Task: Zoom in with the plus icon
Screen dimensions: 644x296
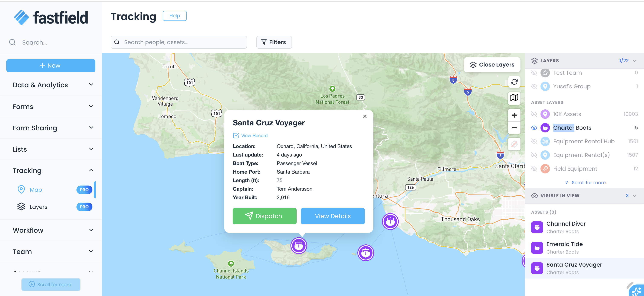Action: pos(514,115)
